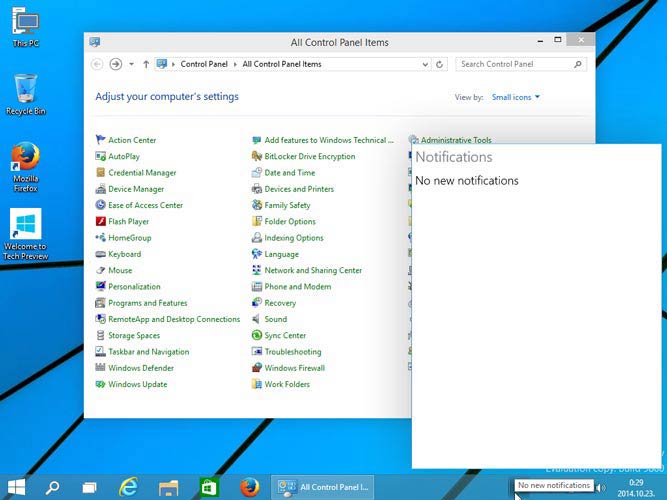Open Welcome to Tech Preview shortcut
Screen dimensions: 667x500
point(26,234)
